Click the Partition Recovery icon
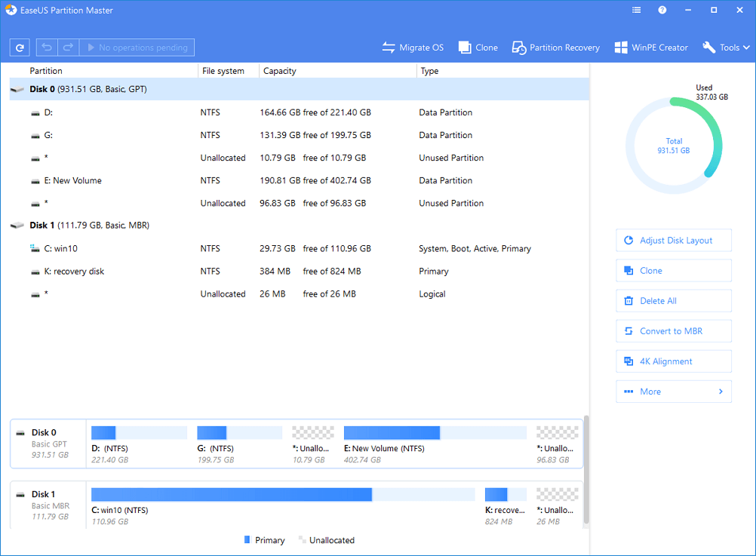756x556 pixels. [x=519, y=48]
